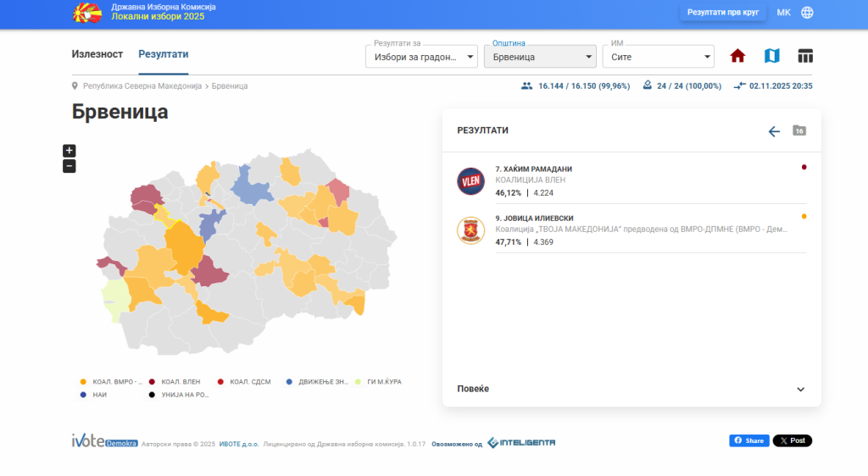Click 'Резултати прв круг' button
The image size is (868, 476).
(x=723, y=13)
